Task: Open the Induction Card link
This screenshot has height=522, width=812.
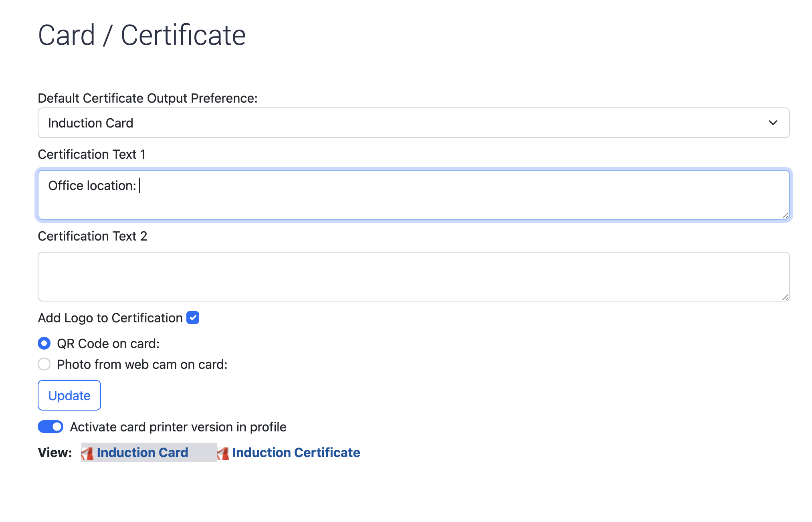Action: point(142,453)
